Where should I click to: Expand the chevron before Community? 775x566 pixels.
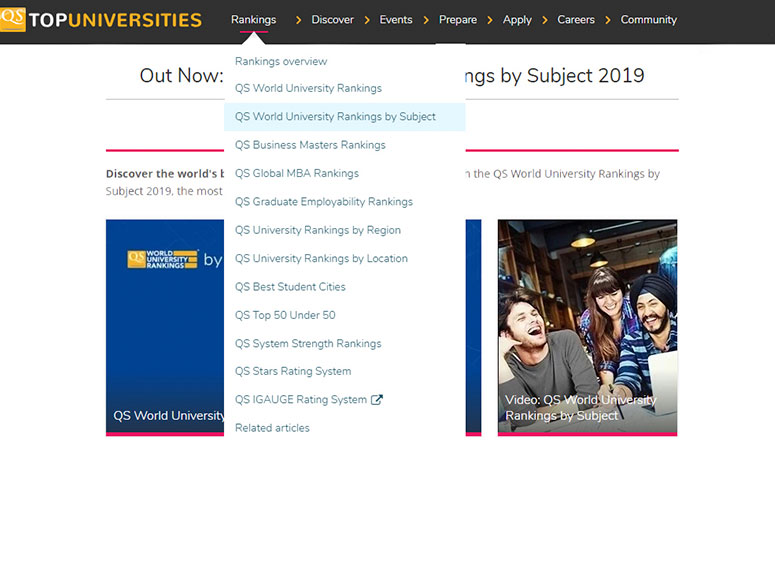[x=608, y=20]
